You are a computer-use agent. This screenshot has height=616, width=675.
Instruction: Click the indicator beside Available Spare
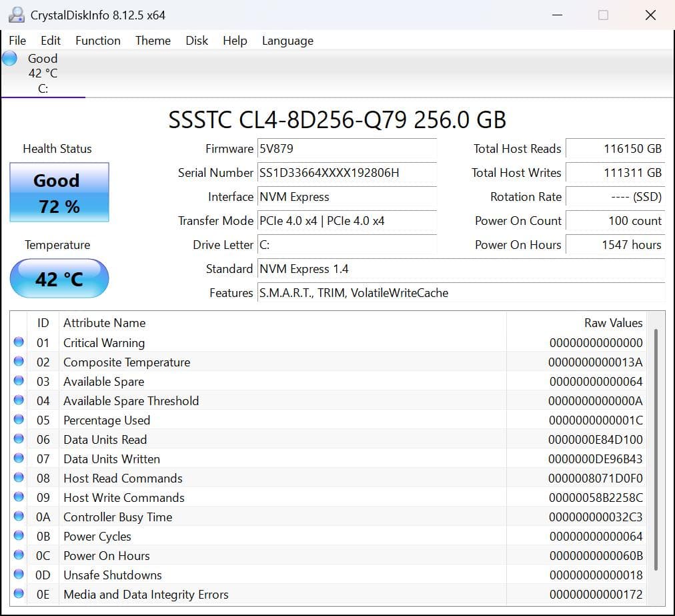(x=19, y=381)
